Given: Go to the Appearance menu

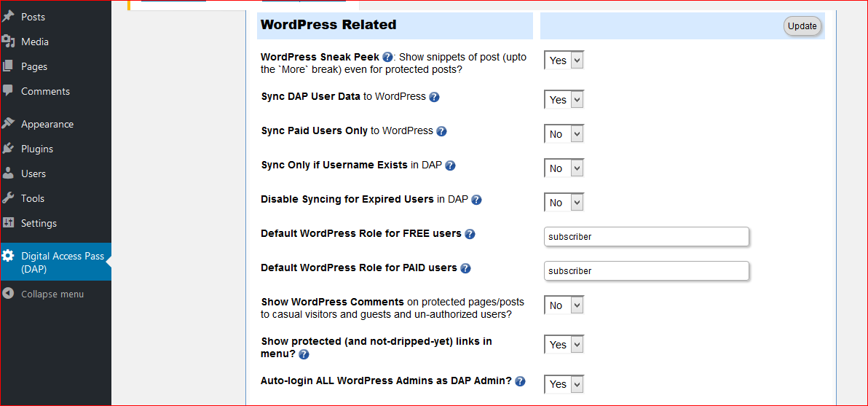Looking at the screenshot, I should click(x=47, y=124).
